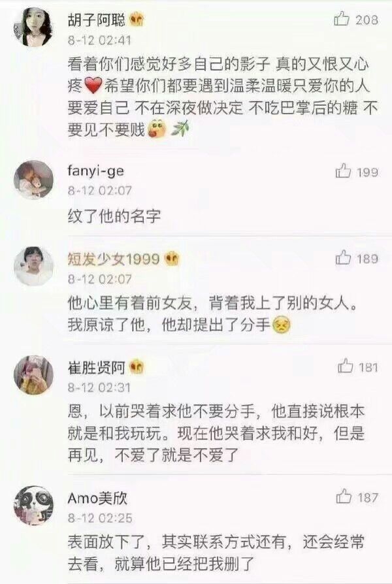Click the comment text 纹了他的名字
392x584 pixels.
point(114,216)
